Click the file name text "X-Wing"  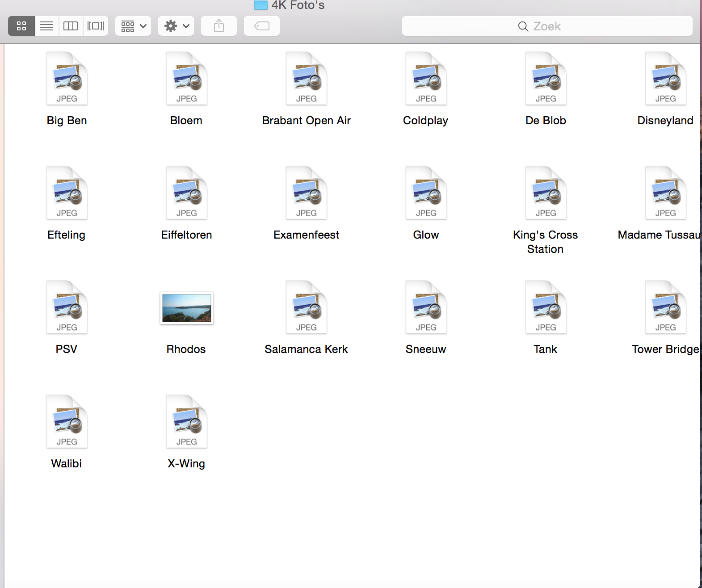(x=186, y=464)
